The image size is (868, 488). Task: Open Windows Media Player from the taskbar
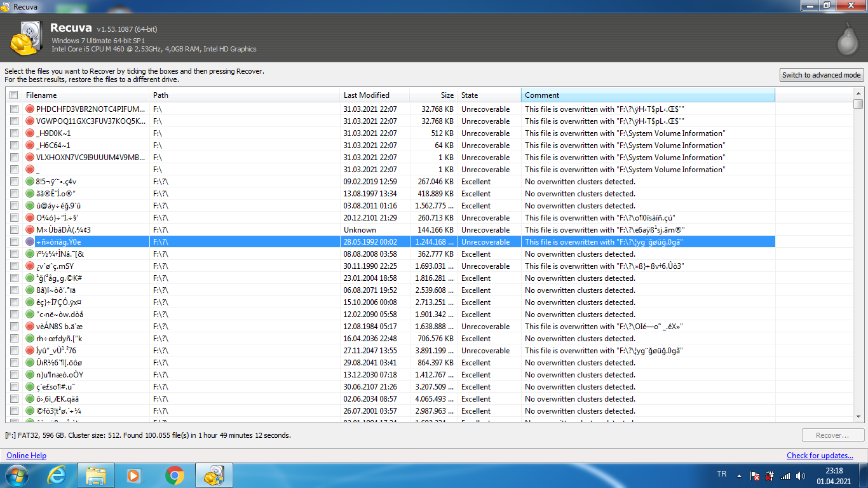135,475
